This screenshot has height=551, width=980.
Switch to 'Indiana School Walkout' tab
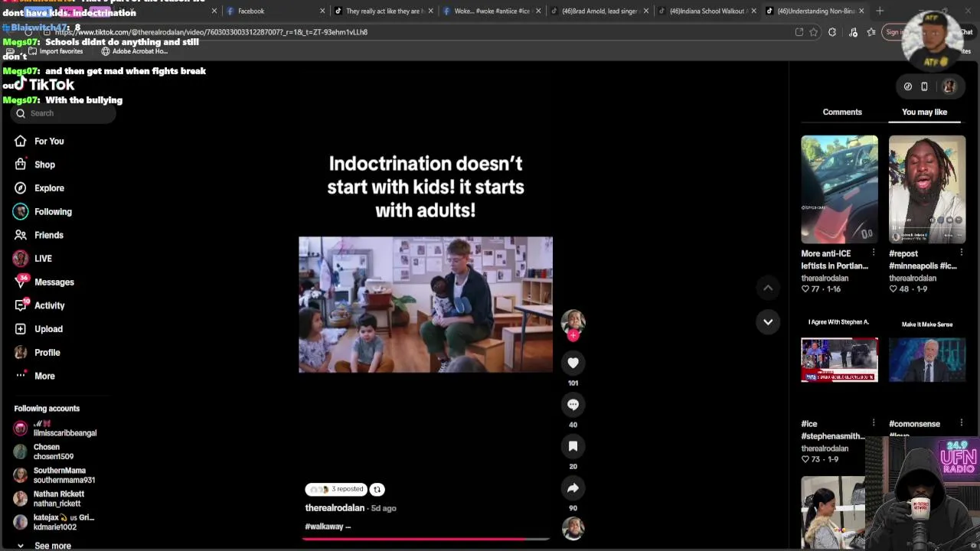click(x=707, y=11)
